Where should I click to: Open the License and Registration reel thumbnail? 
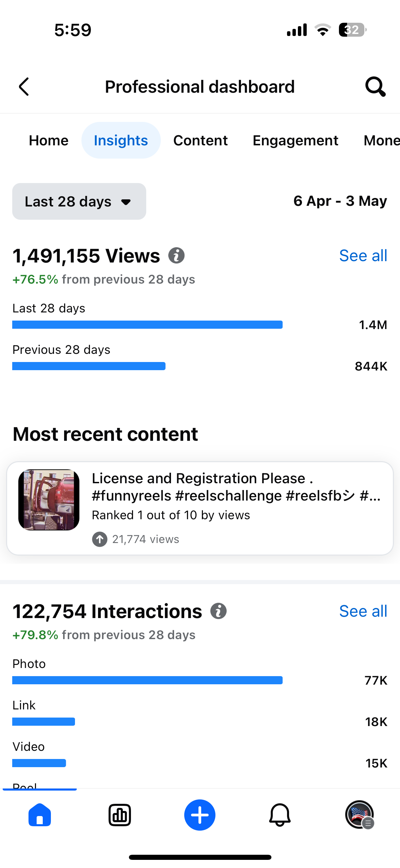pyautogui.click(x=49, y=500)
